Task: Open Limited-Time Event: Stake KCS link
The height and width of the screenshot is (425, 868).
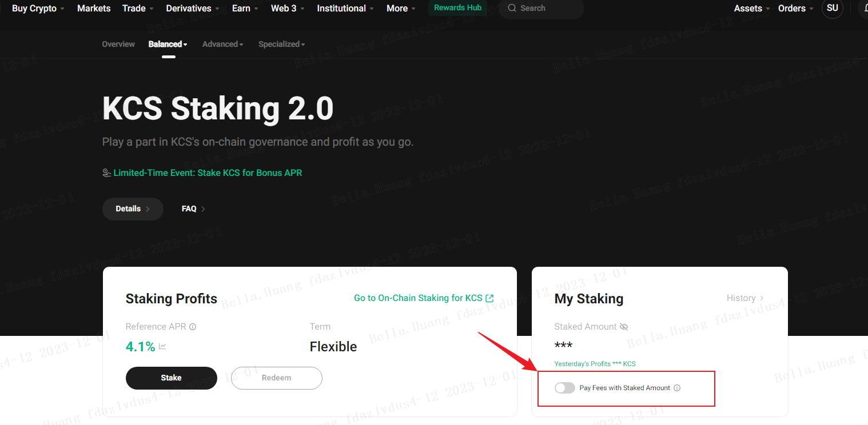Action: pyautogui.click(x=208, y=173)
